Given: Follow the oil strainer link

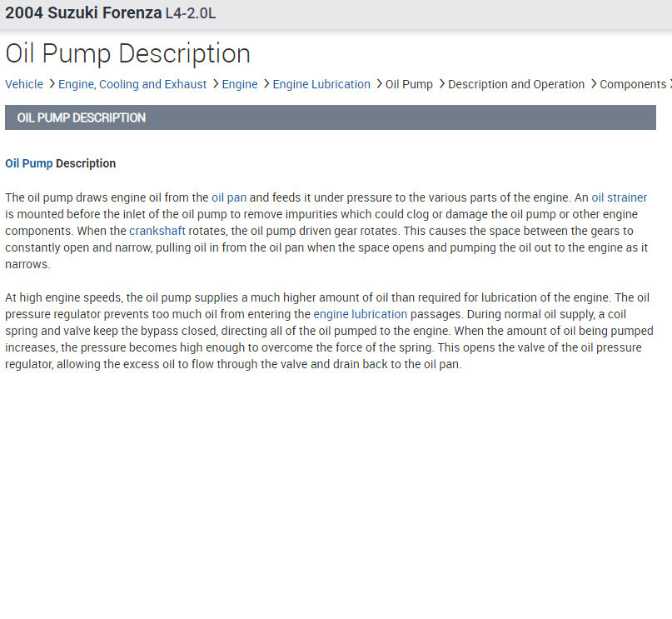Looking at the screenshot, I should (619, 197).
